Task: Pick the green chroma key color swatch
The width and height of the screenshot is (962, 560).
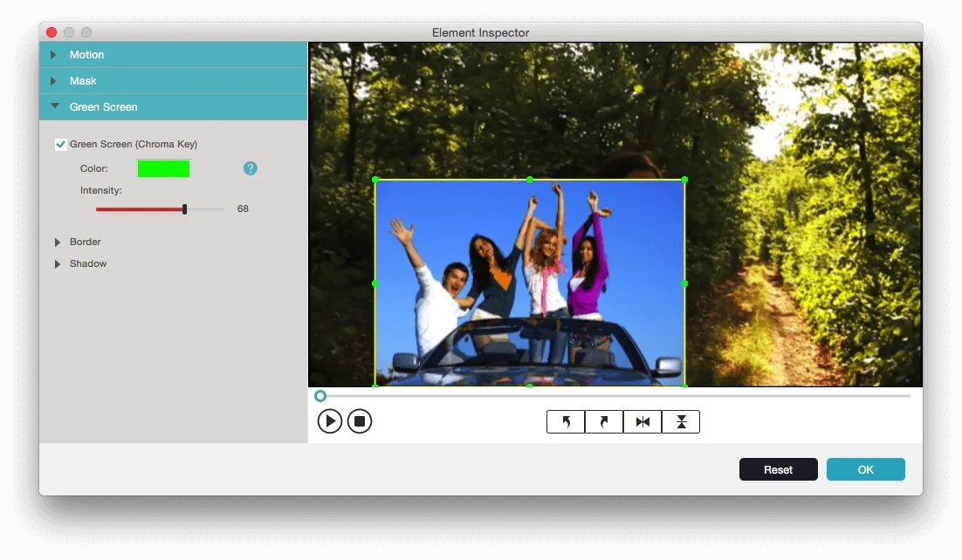Action: click(163, 168)
